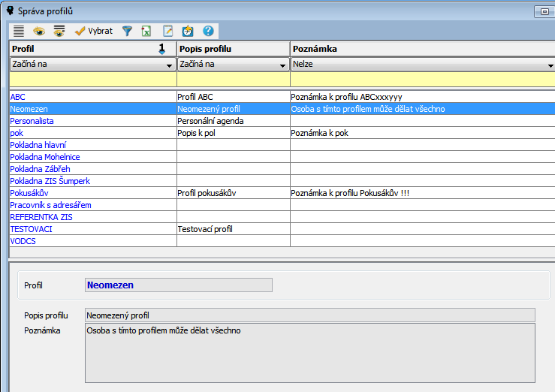Click the Poznámka column header

pos(421,49)
